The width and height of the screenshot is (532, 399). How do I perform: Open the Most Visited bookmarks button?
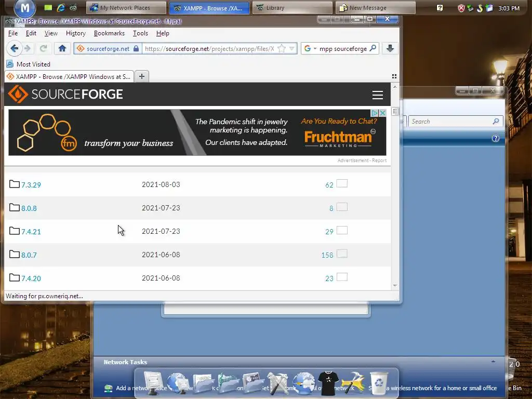29,64
